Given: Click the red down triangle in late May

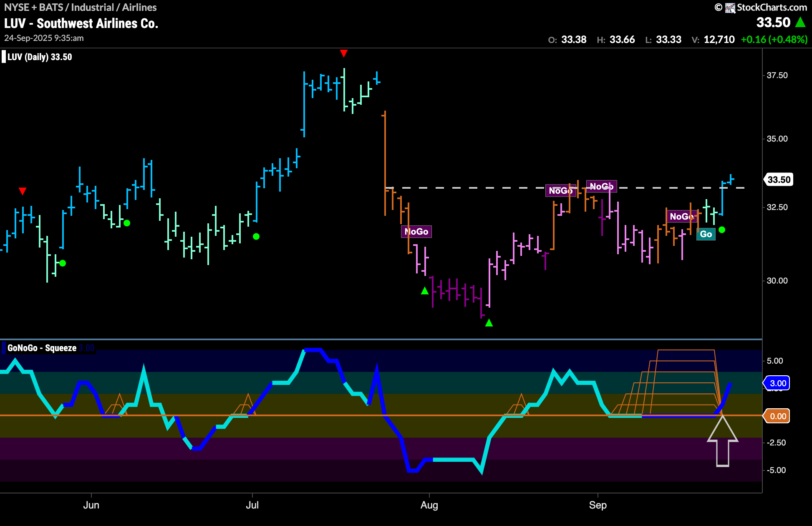Looking at the screenshot, I should [23, 191].
